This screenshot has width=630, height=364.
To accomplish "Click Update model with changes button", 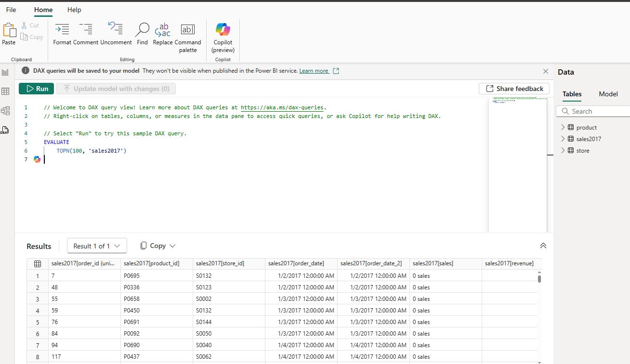I will [x=116, y=89].
